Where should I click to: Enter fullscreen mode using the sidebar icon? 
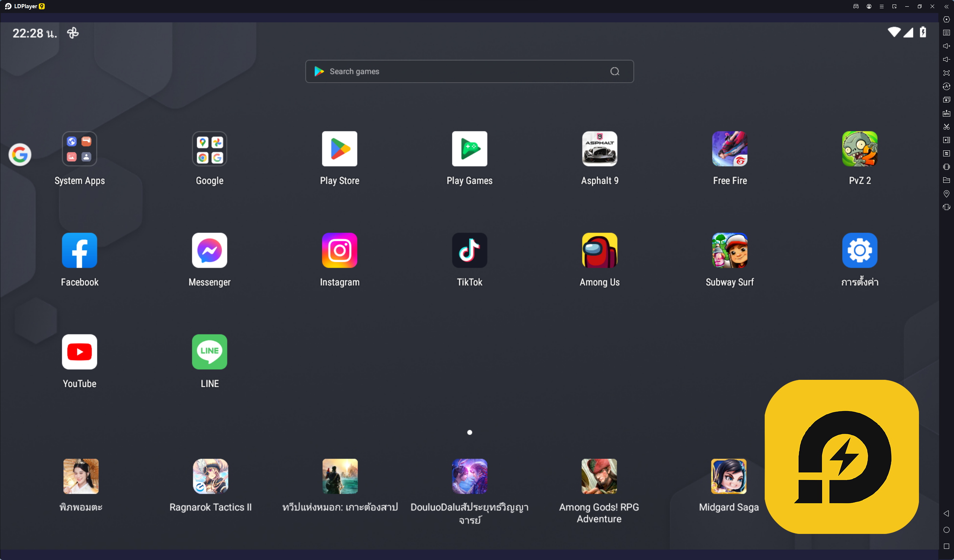click(947, 73)
